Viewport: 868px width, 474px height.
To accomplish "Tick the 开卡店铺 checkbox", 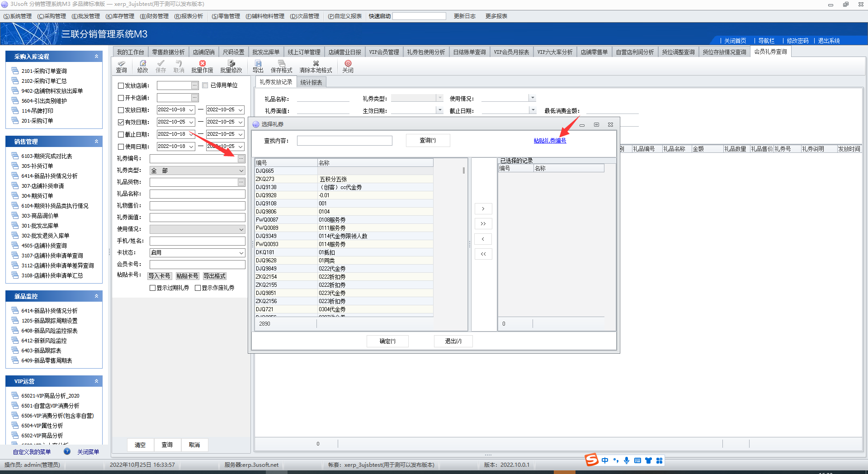I will point(121,98).
